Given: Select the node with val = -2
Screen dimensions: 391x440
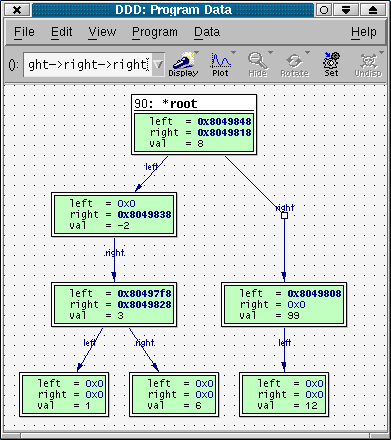Looking at the screenshot, I should coord(114,215).
